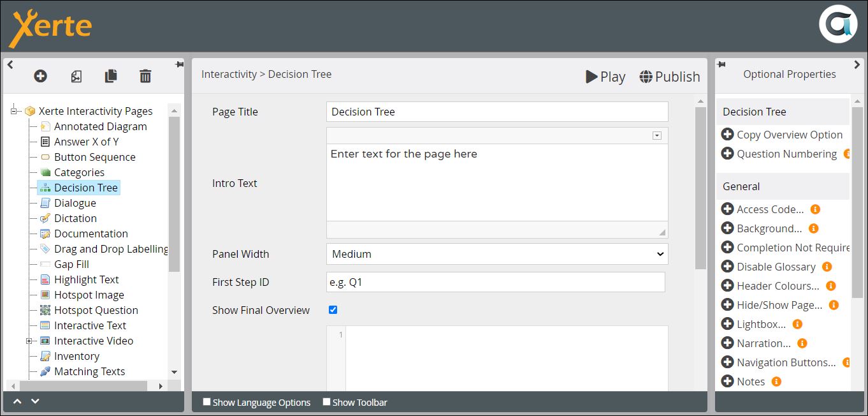868x416 pixels.
Task: Expand the Interactive Video tree node
Action: click(x=29, y=341)
